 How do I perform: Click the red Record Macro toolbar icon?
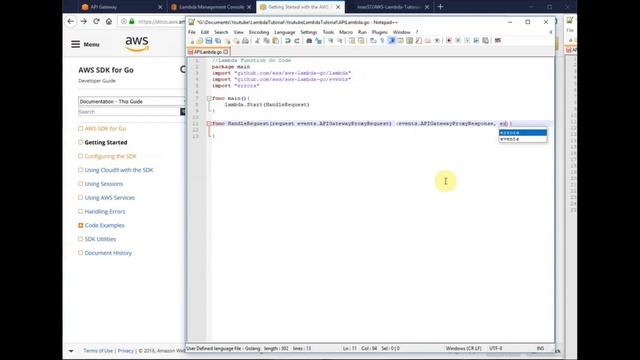(x=449, y=41)
